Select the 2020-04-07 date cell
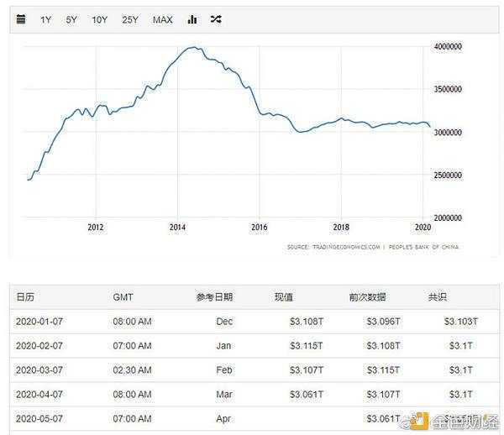Screen dimensions: 504x435 click(39, 394)
